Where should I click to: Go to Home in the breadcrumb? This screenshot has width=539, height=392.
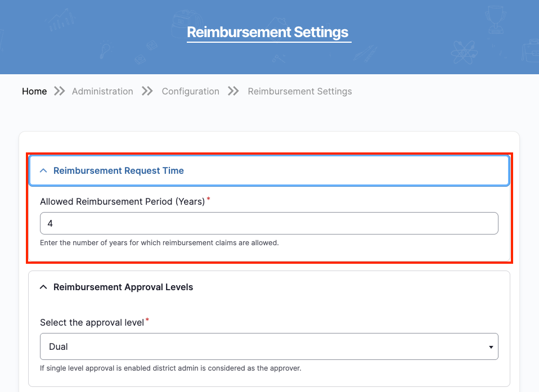(34, 91)
